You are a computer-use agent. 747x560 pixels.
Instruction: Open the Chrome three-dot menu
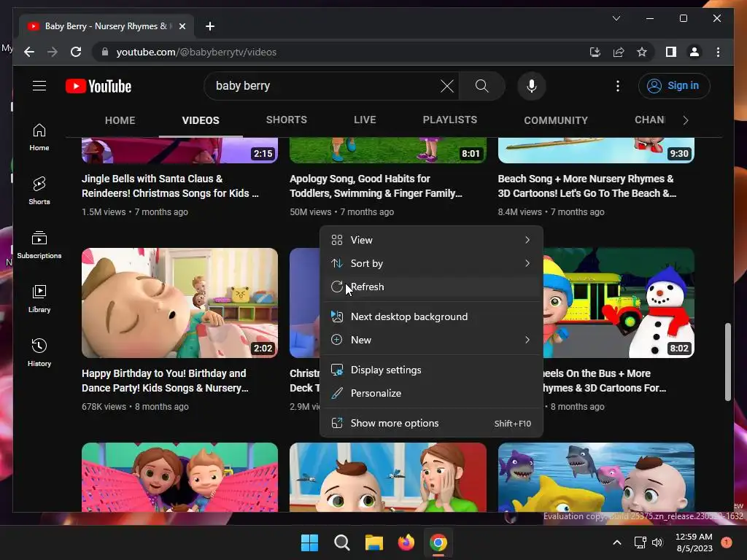[x=718, y=52]
